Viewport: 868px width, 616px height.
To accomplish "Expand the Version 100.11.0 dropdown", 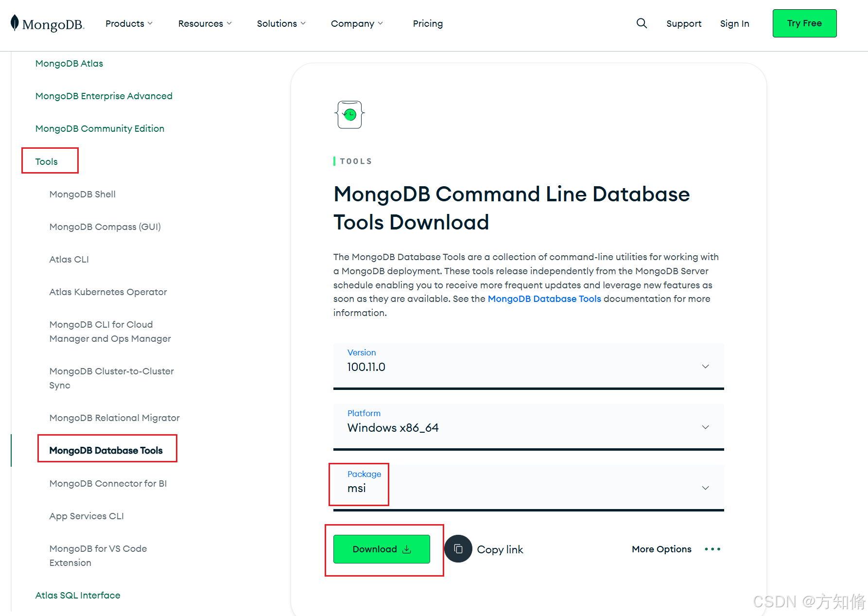I will click(705, 366).
